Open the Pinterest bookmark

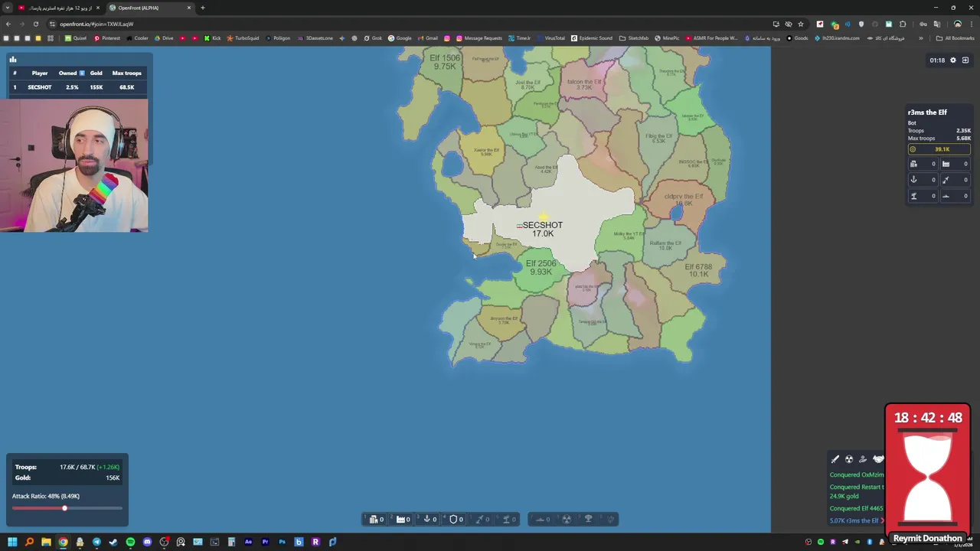(x=107, y=38)
